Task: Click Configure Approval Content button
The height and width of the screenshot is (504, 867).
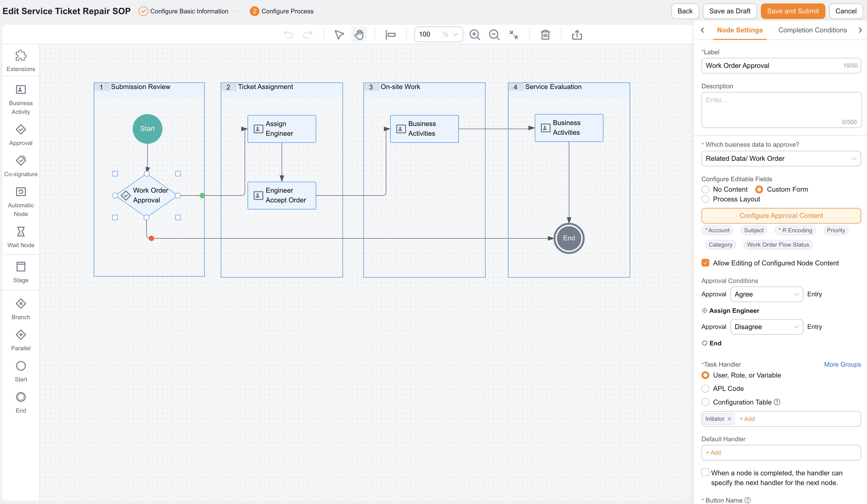Action: [x=781, y=216]
